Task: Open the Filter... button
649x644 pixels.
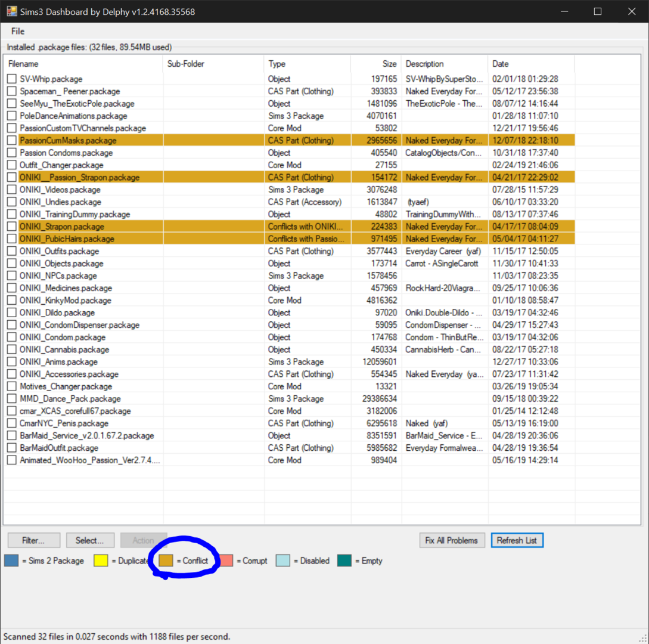Action: point(34,540)
